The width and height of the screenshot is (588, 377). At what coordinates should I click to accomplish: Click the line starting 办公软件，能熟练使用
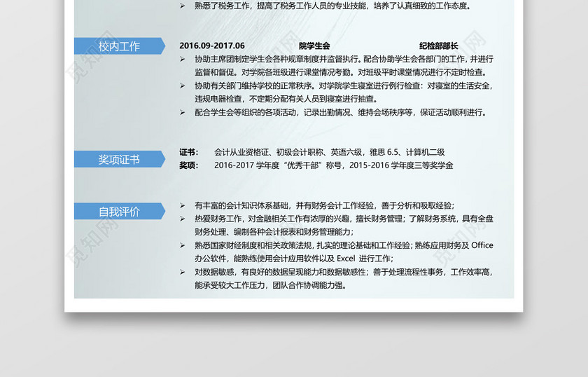coord(294,259)
